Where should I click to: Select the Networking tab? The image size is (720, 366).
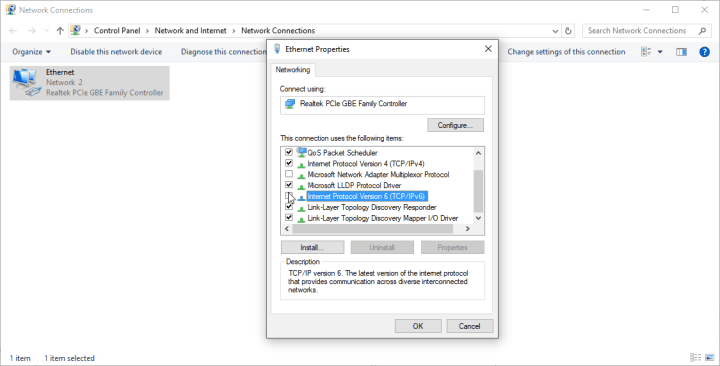(x=292, y=70)
